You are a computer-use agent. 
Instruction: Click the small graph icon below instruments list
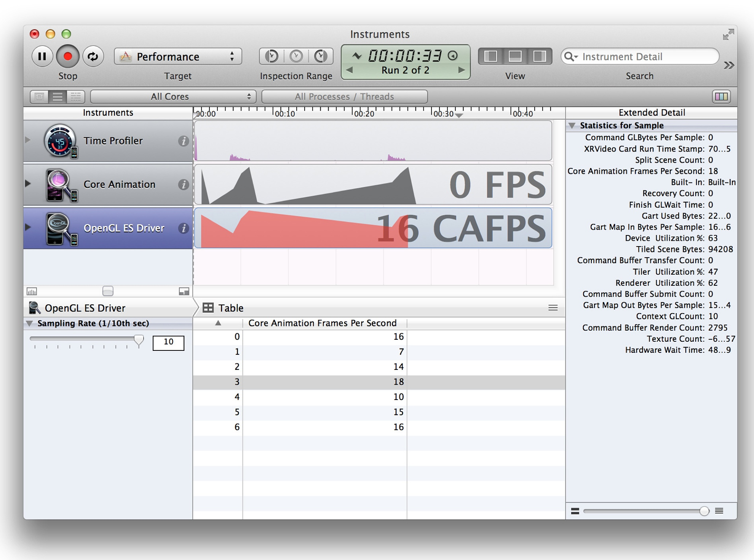pyautogui.click(x=32, y=292)
